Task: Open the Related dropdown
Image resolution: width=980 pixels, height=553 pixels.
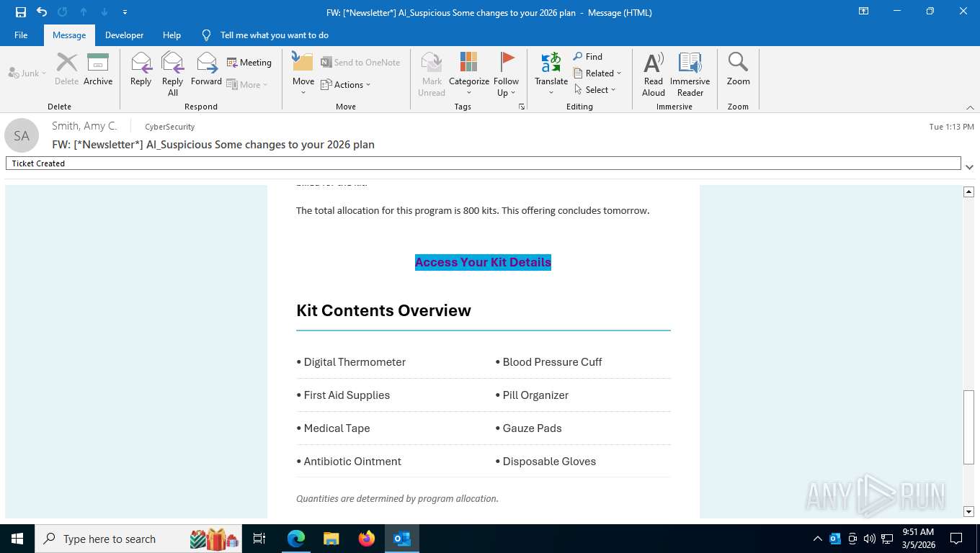Action: click(597, 73)
